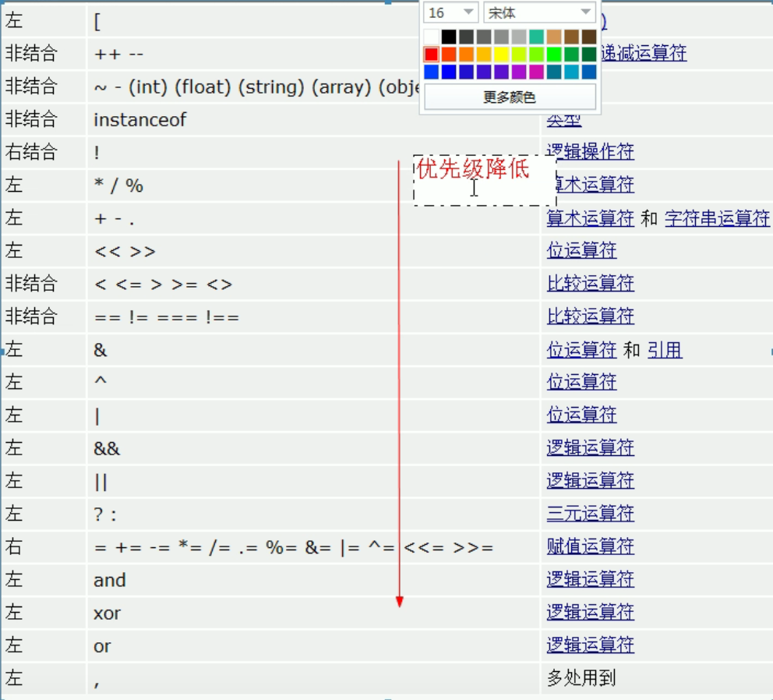Click the 逻辑操作符 link in the ! row

[590, 151]
